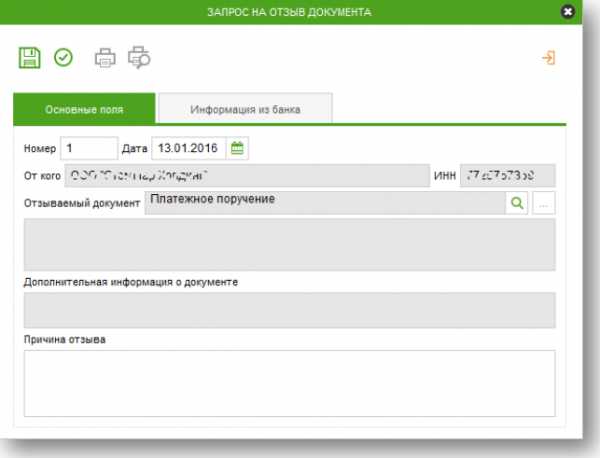Switch to the Основные поля tab
Viewport: 600px width, 458px height.
pyautogui.click(x=84, y=108)
